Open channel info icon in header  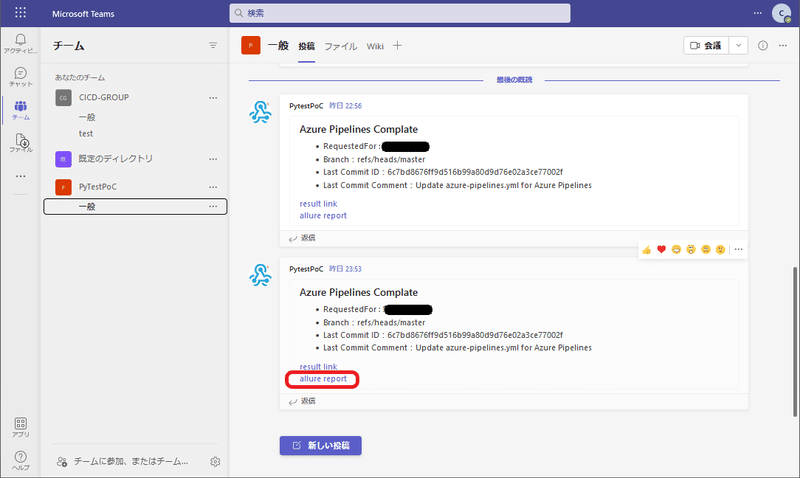763,45
